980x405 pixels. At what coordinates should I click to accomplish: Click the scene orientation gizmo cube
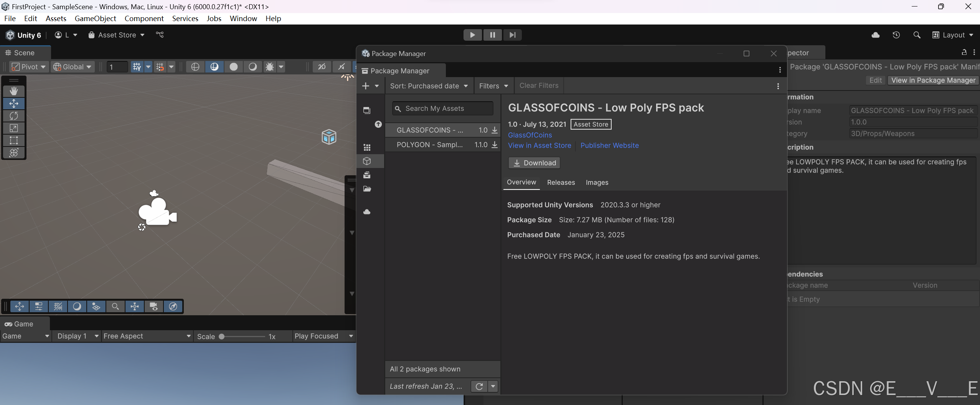329,137
